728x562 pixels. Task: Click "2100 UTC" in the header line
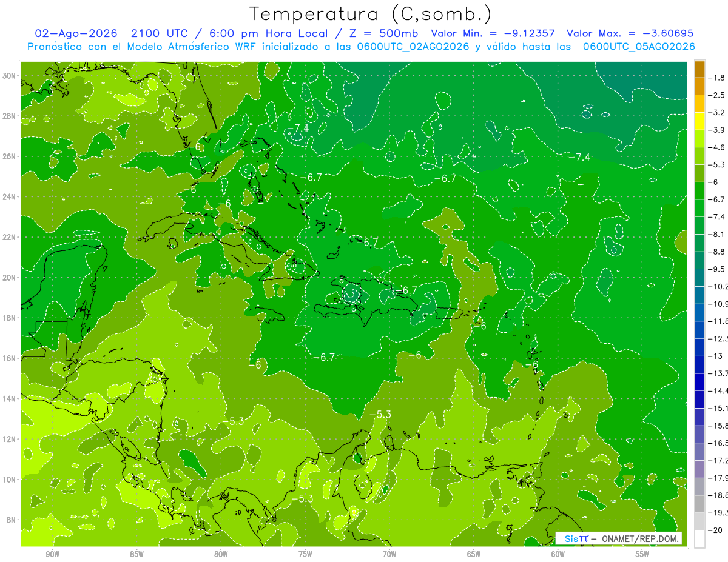pos(160,33)
